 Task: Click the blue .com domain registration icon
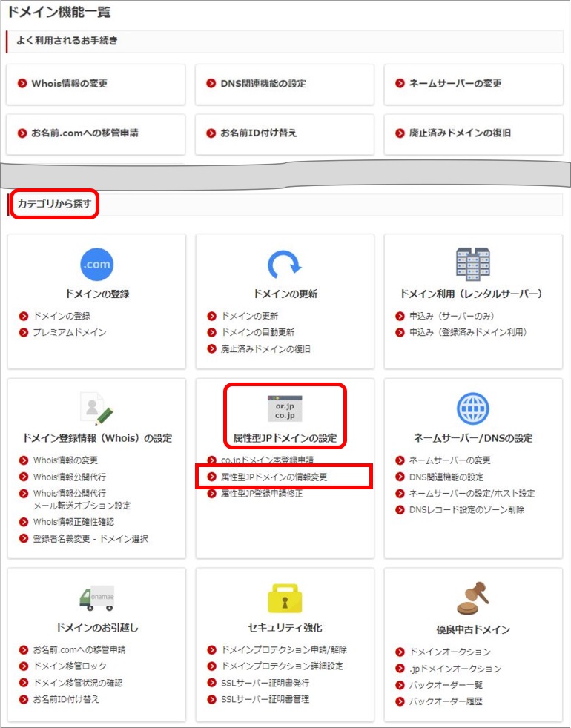click(96, 265)
